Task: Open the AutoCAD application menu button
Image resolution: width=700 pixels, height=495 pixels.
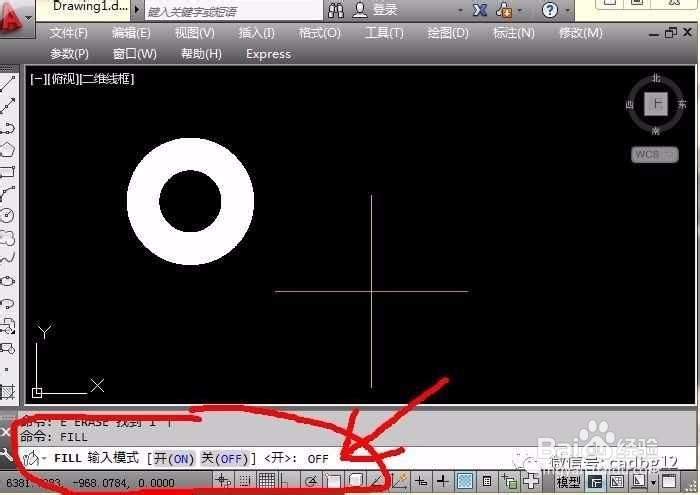Action: point(16,20)
